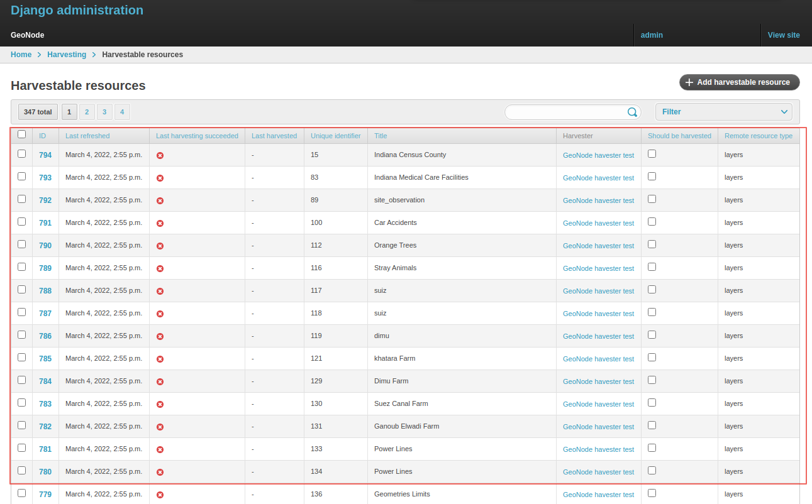This screenshot has height=504, width=812.
Task: Check 'Should be harvested' for Indiana Census County
Action: tap(652, 153)
